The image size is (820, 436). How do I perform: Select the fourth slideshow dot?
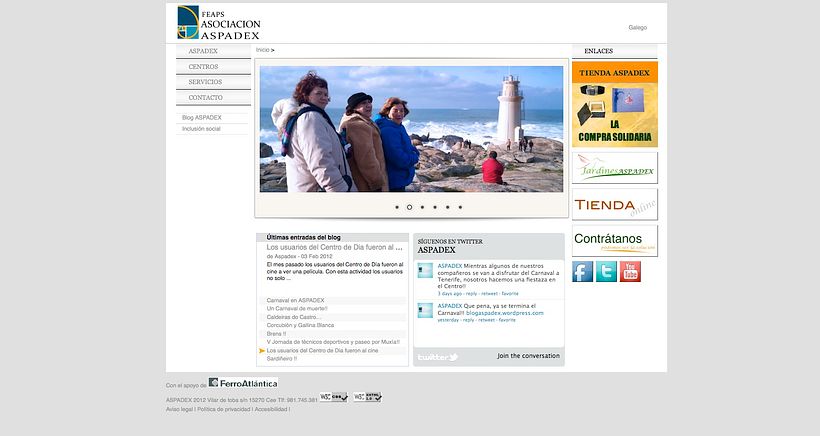(435, 208)
